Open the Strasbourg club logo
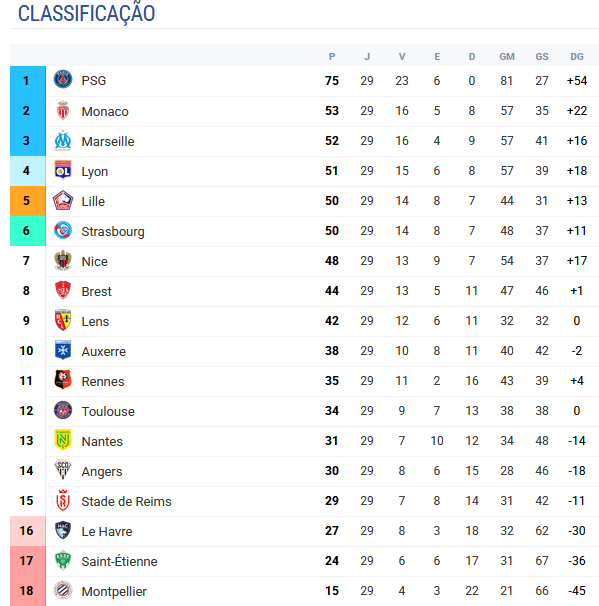 pyautogui.click(x=63, y=230)
